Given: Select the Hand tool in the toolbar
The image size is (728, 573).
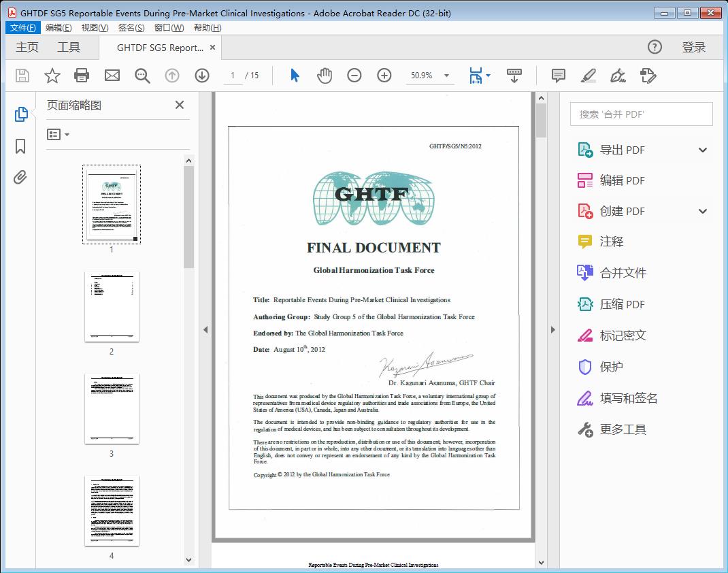Looking at the screenshot, I should (325, 76).
